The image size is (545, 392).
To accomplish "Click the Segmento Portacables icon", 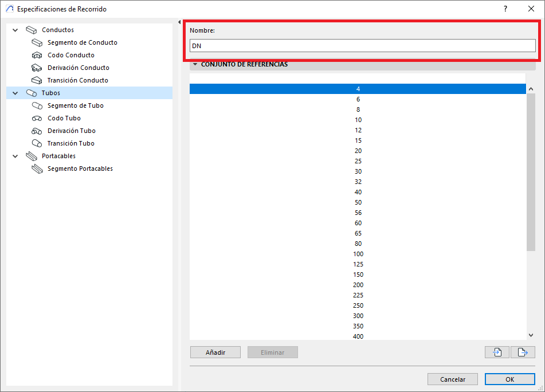I will click(37, 169).
